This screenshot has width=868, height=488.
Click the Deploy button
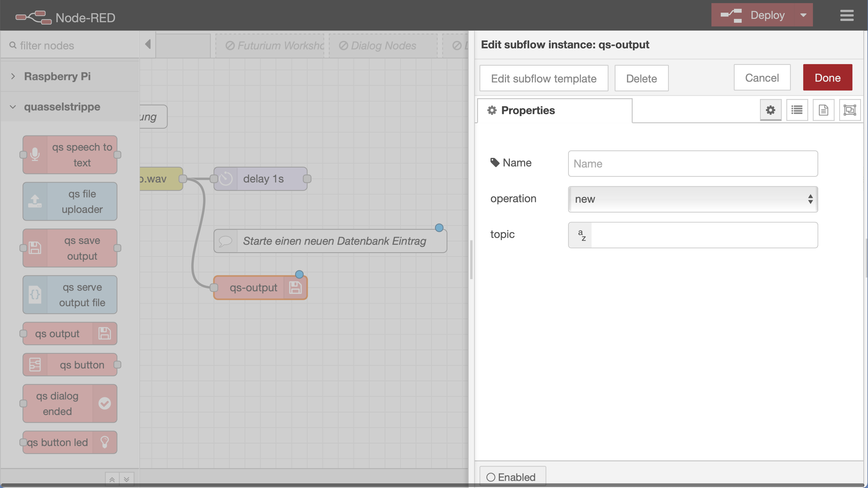pos(753,15)
